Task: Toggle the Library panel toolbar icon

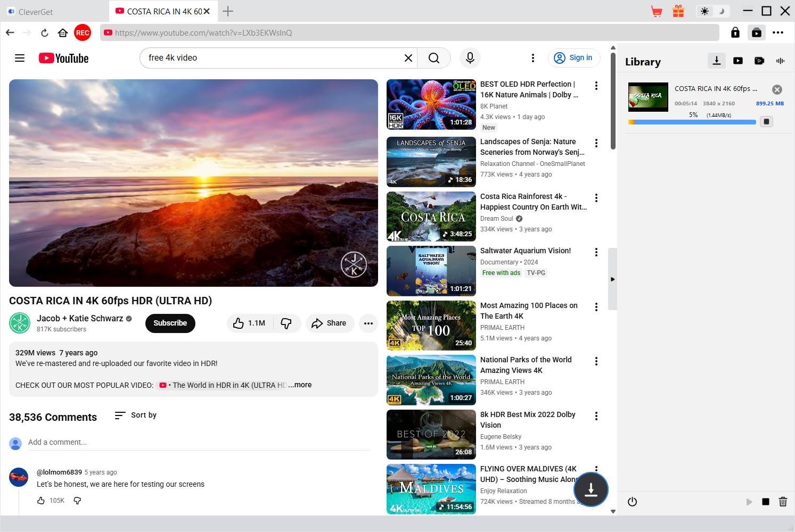Action: 757,32
